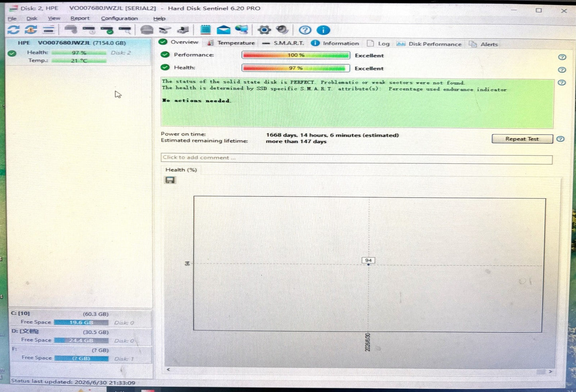Click the comment field to add comment
The image size is (576, 392).
tap(357, 158)
